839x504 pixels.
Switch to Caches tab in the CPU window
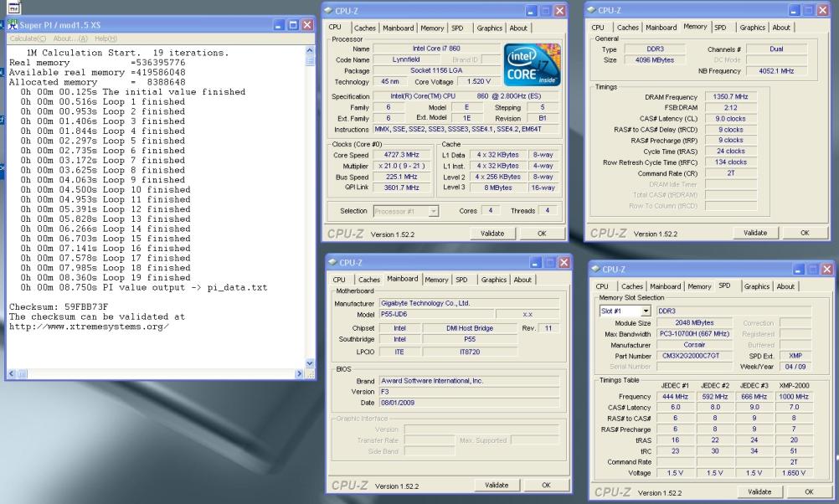tap(365, 28)
